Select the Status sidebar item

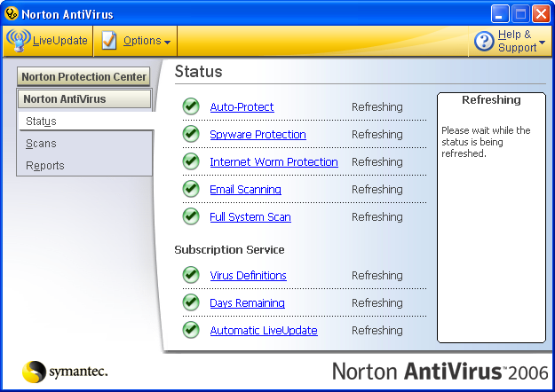(x=41, y=122)
